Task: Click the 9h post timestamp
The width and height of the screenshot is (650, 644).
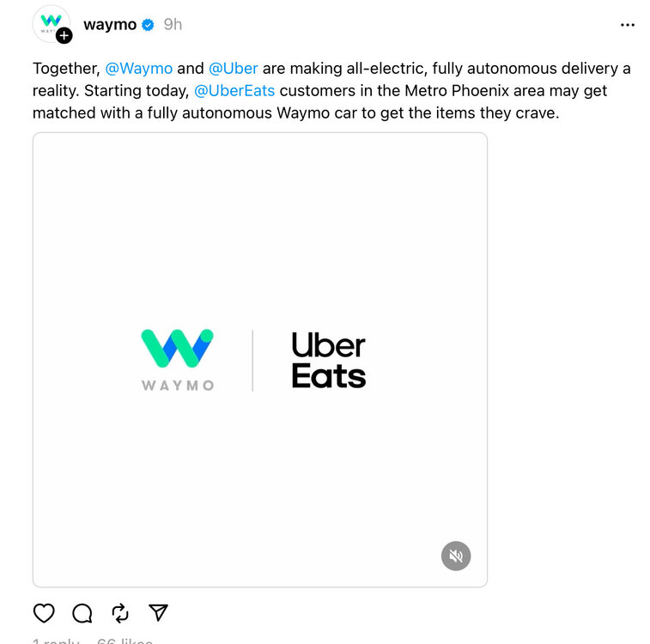Action: tap(173, 24)
